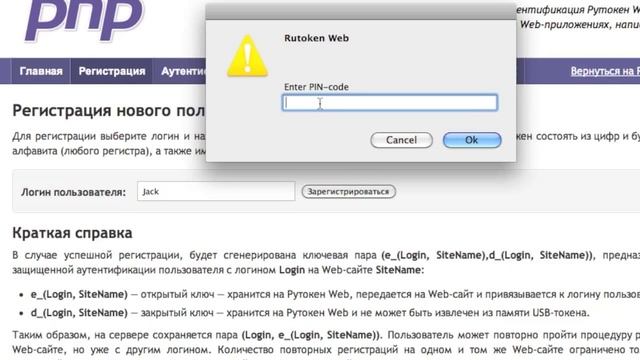Focus the Enter PIN-code input field

pyautogui.click(x=390, y=102)
